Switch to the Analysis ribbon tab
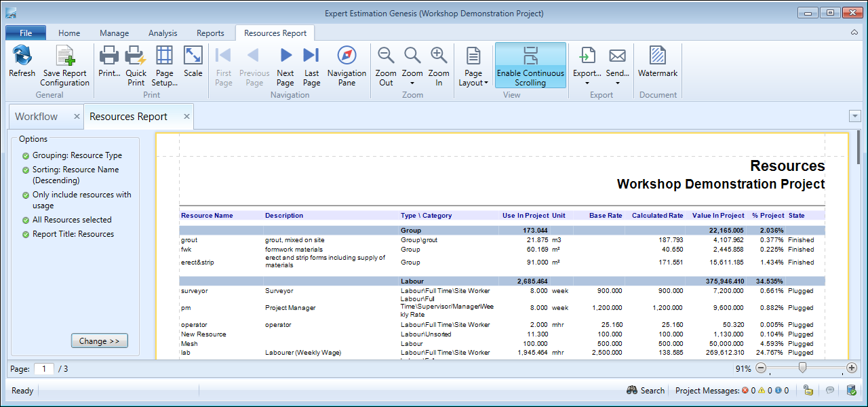Screen dimensions: 868x407 click(x=163, y=33)
